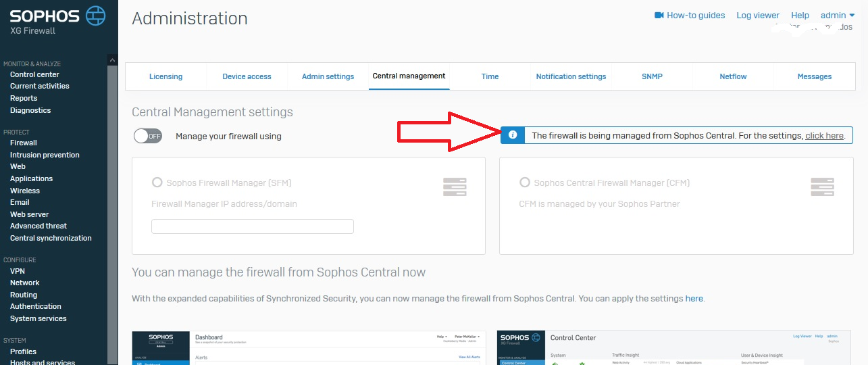Open VPN under Configure

[18, 271]
